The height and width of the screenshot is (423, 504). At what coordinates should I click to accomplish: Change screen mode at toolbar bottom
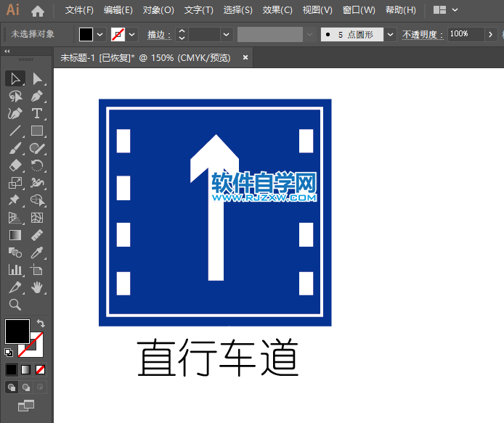(x=26, y=406)
